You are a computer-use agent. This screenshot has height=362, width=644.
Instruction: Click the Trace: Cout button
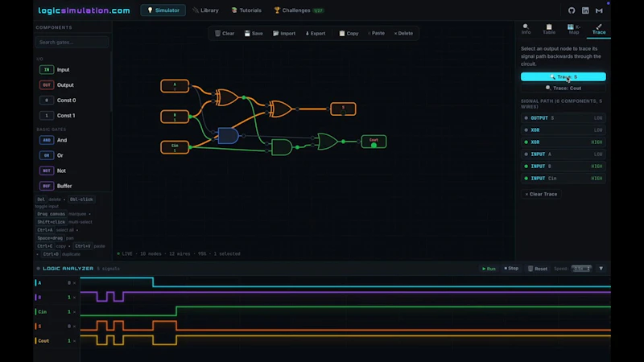pyautogui.click(x=563, y=88)
